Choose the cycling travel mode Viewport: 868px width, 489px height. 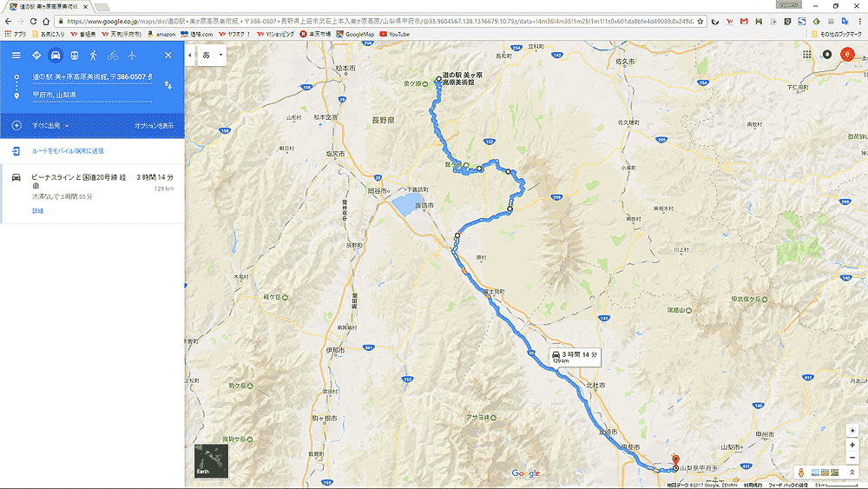112,56
